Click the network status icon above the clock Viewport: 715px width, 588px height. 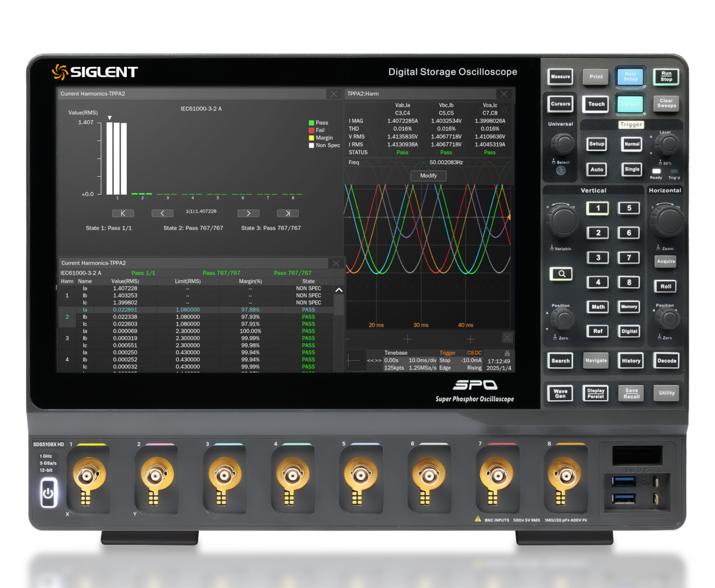507,353
